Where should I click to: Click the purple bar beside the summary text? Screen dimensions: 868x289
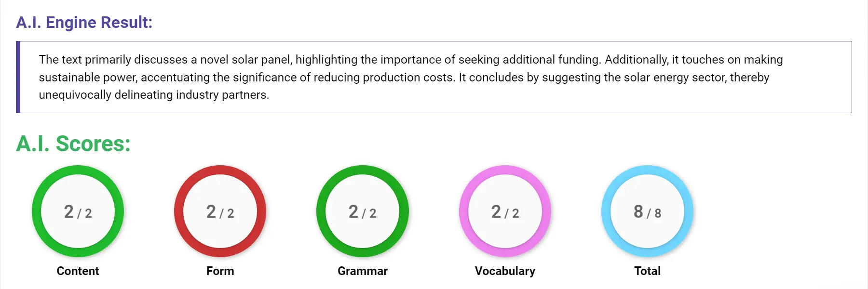(19, 77)
